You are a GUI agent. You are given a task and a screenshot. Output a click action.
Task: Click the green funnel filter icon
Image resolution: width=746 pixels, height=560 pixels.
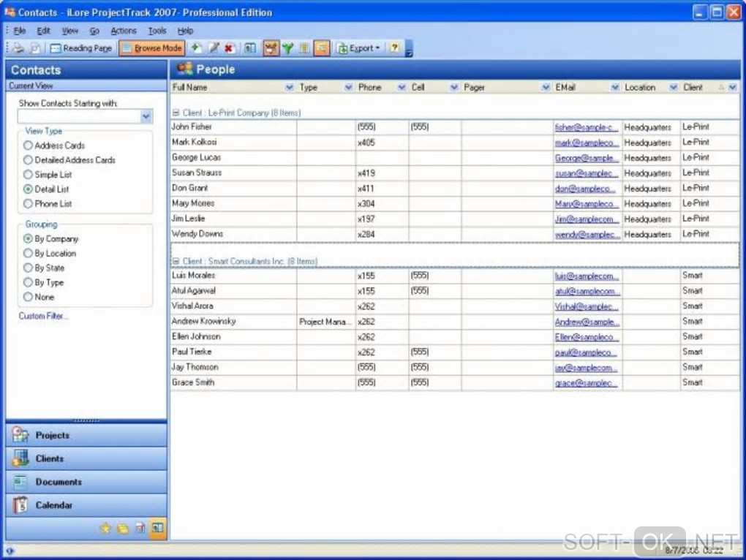tap(288, 48)
